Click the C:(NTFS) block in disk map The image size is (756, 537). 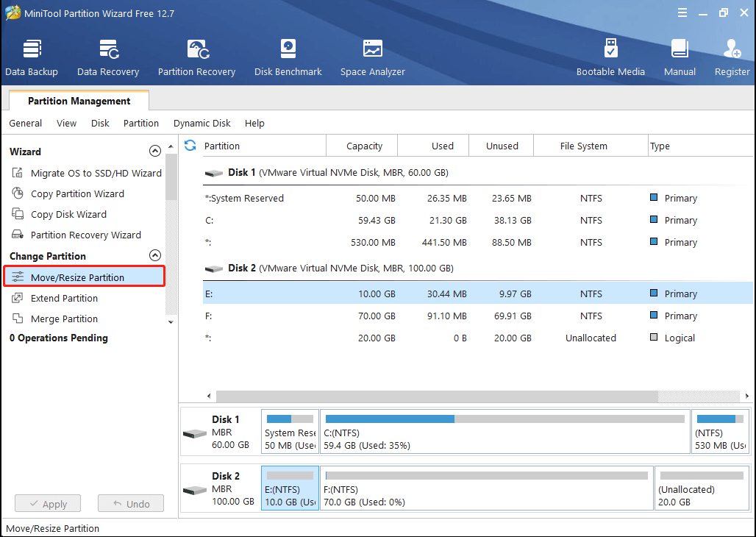[x=505, y=431]
